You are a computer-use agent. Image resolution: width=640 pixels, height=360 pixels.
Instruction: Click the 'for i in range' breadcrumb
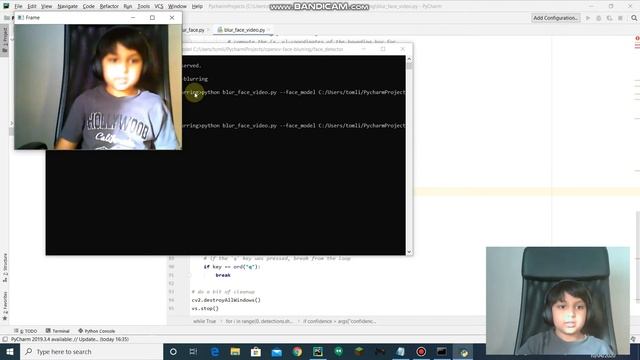pos(259,321)
